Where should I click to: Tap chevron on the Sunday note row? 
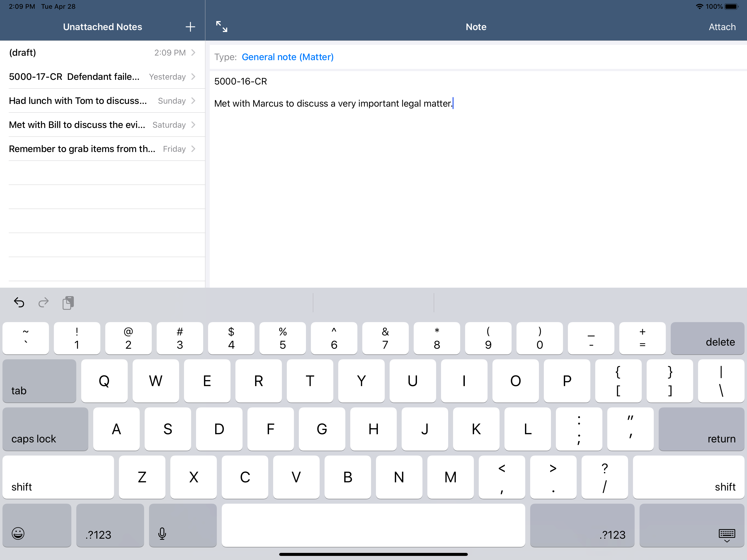193,101
